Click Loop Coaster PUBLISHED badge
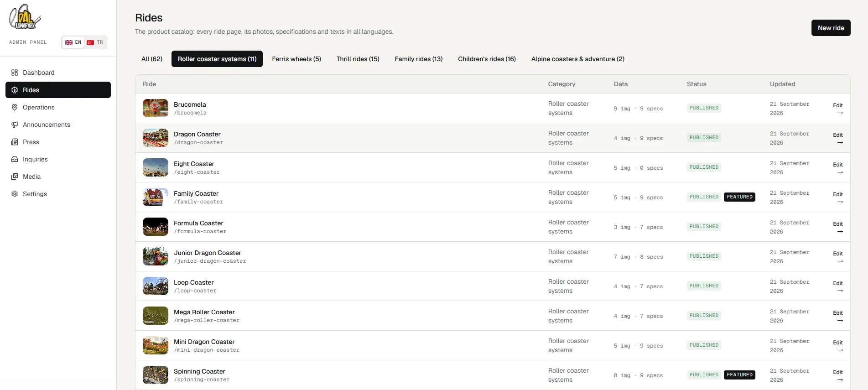Viewport: 868px width, 390px height. [x=704, y=286]
